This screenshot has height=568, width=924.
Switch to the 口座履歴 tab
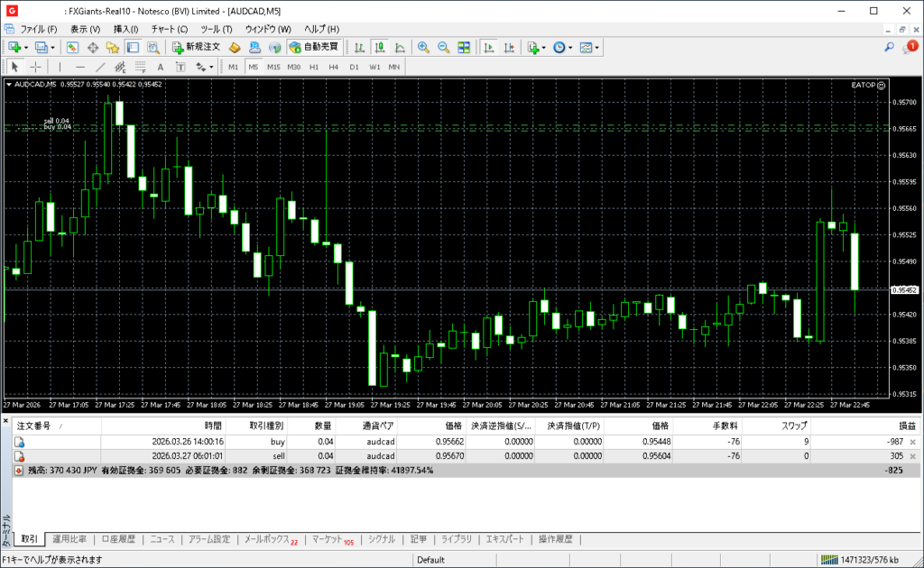tap(118, 539)
